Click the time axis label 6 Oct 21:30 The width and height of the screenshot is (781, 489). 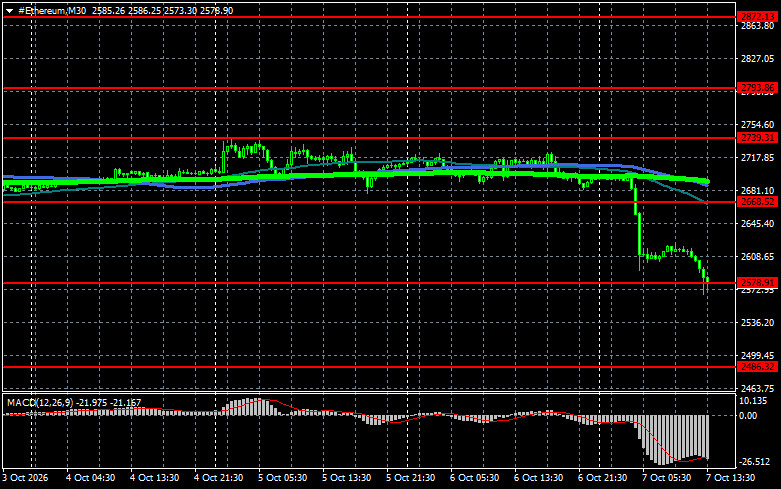[x=603, y=478]
